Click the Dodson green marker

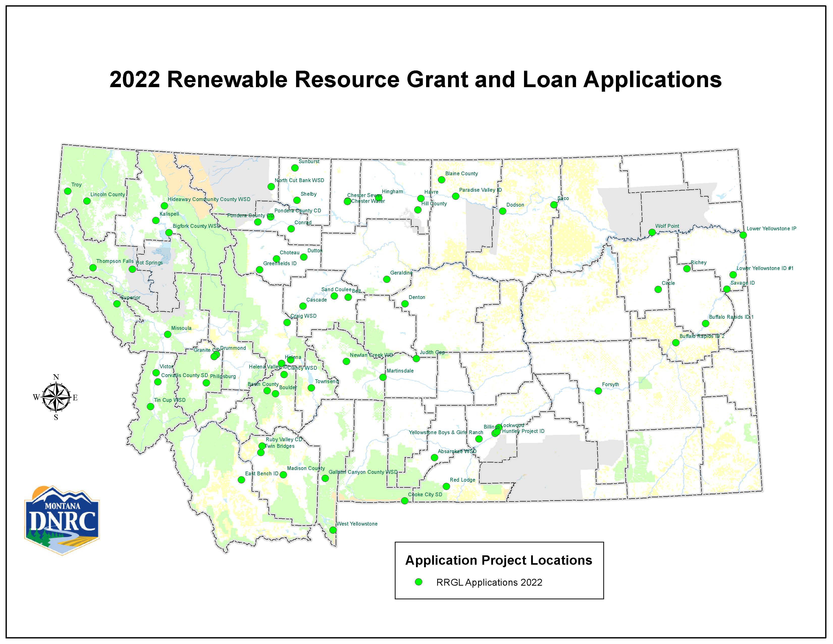502,211
